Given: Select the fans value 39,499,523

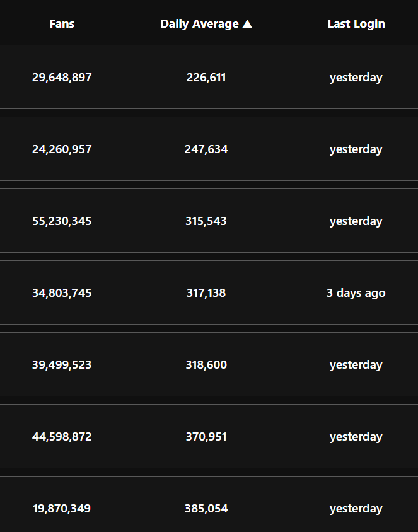Looking at the screenshot, I should pos(62,365).
